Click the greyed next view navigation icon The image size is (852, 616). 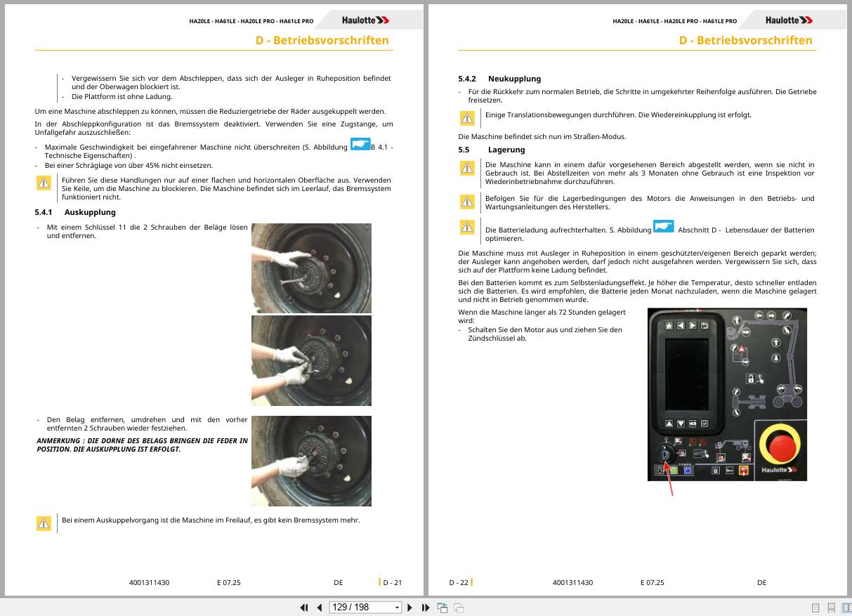(459, 608)
